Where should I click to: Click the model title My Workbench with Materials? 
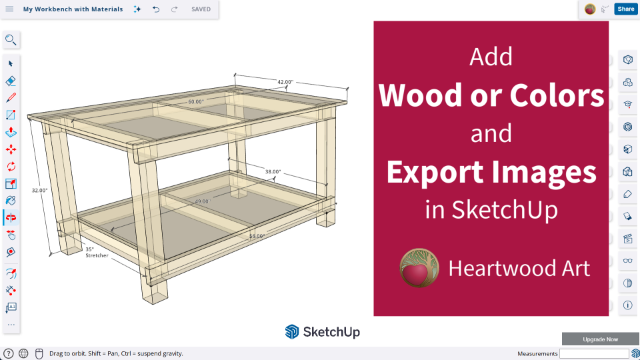[x=73, y=9]
